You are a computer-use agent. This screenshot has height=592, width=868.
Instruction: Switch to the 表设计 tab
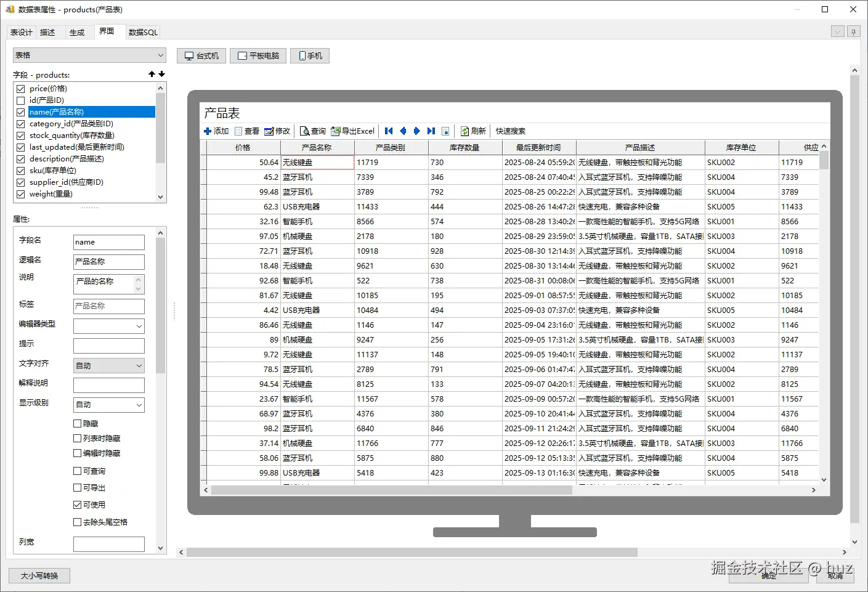22,33
